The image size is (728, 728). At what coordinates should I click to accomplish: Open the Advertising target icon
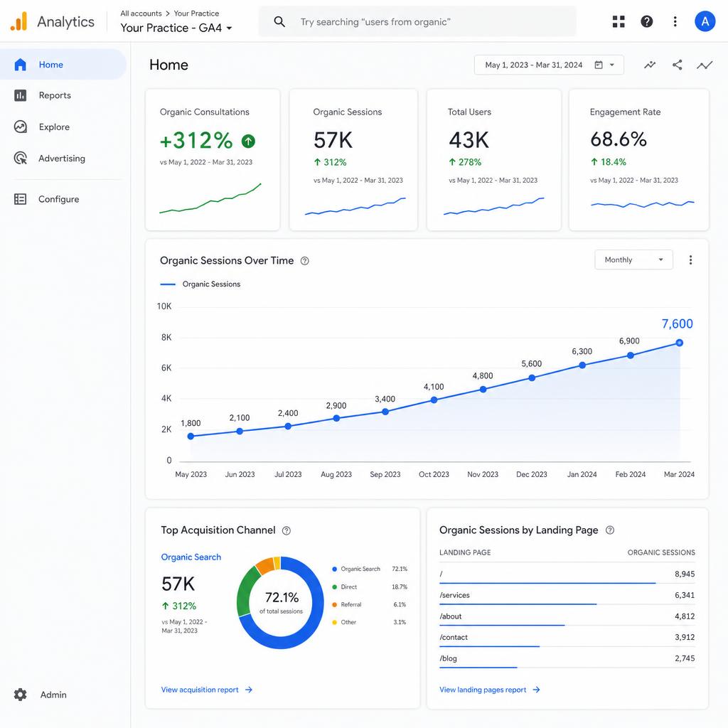pos(20,159)
